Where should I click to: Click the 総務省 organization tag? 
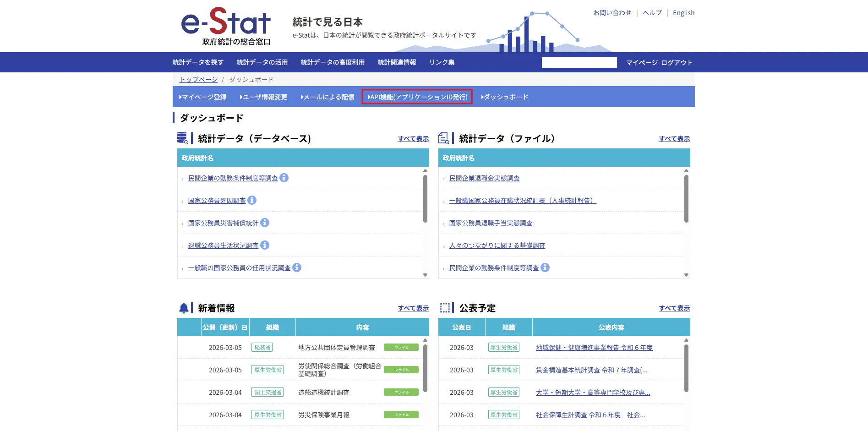tap(262, 348)
